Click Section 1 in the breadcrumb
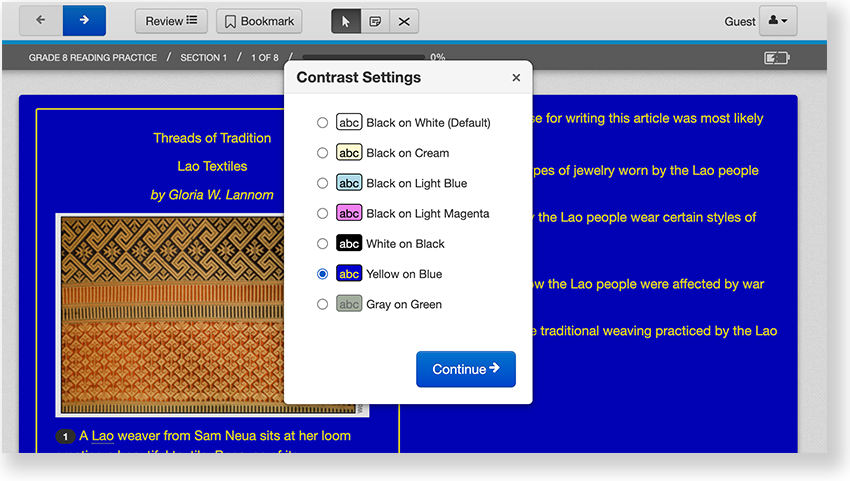 [x=203, y=58]
